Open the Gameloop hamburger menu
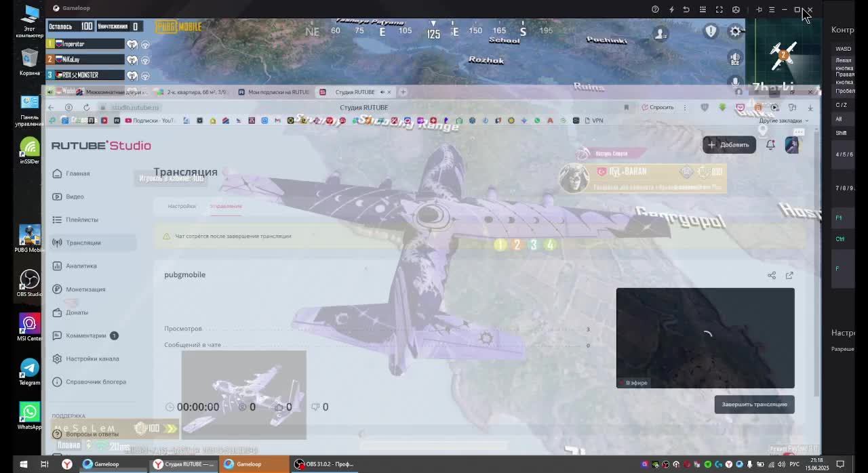The height and width of the screenshot is (473, 868). pos(772,9)
